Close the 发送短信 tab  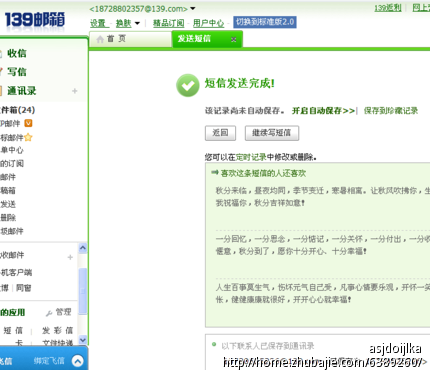234,39
